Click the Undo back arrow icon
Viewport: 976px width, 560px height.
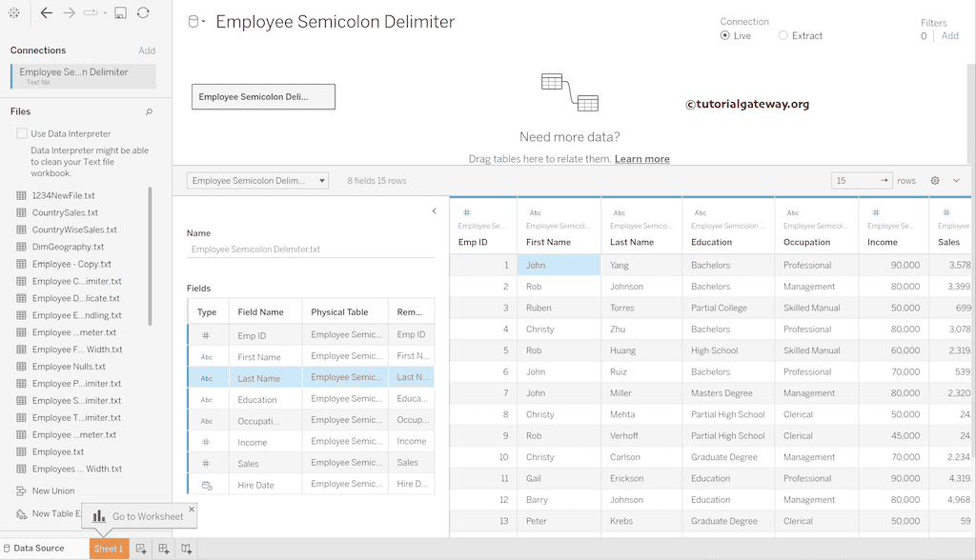click(46, 12)
